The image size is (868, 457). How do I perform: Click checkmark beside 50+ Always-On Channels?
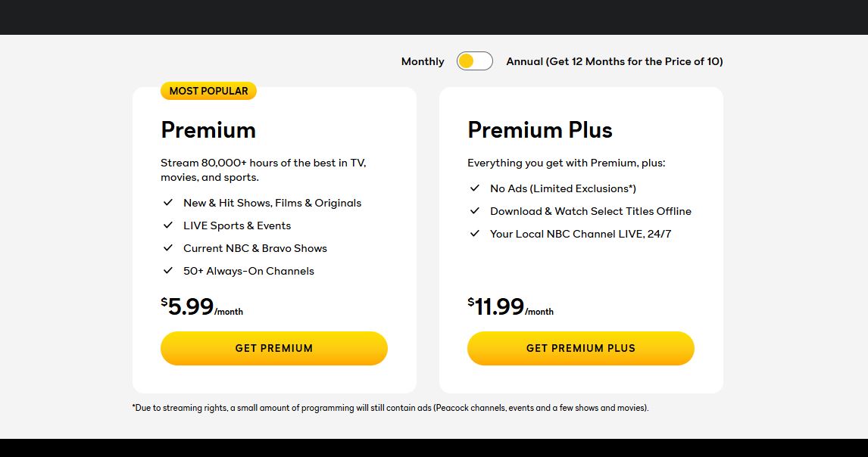click(x=167, y=271)
